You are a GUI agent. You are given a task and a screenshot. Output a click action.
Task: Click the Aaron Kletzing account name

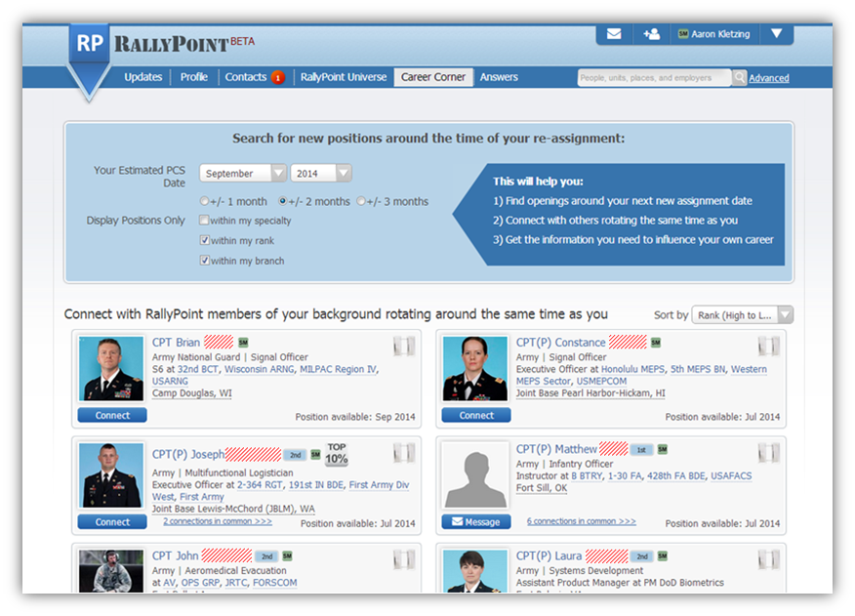720,34
